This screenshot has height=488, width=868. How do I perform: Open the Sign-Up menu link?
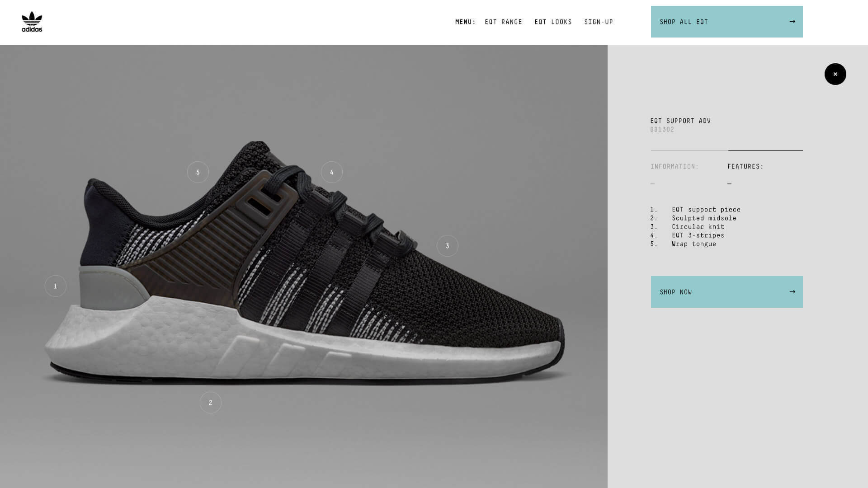(599, 22)
